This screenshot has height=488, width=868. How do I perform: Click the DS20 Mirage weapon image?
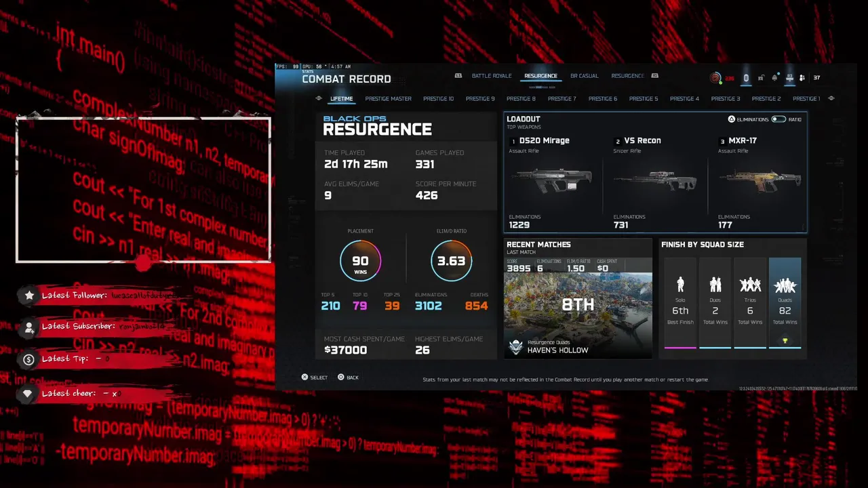(x=553, y=181)
